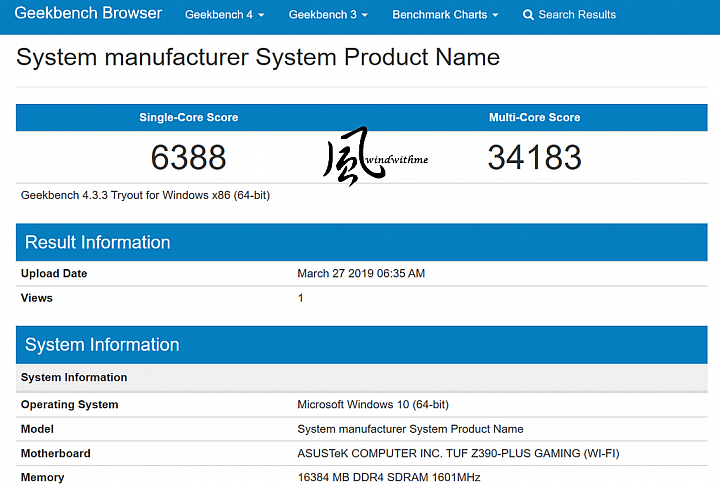Click the Upload Date label
The height and width of the screenshot is (484, 720).
[x=54, y=274]
